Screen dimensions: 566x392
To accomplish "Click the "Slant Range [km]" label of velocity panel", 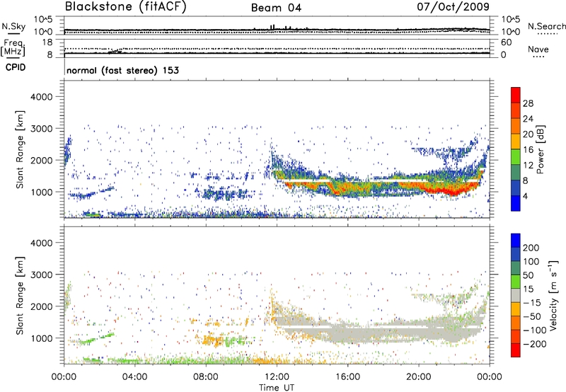I will 20,295.
